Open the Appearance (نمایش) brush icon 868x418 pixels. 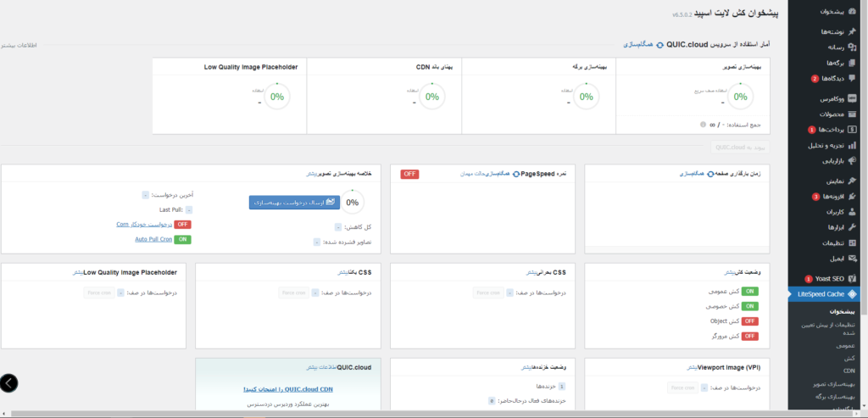coord(852,181)
